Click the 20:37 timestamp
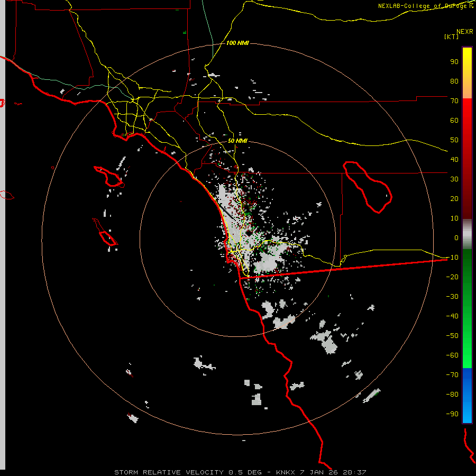The image size is (476, 476). click(x=354, y=472)
